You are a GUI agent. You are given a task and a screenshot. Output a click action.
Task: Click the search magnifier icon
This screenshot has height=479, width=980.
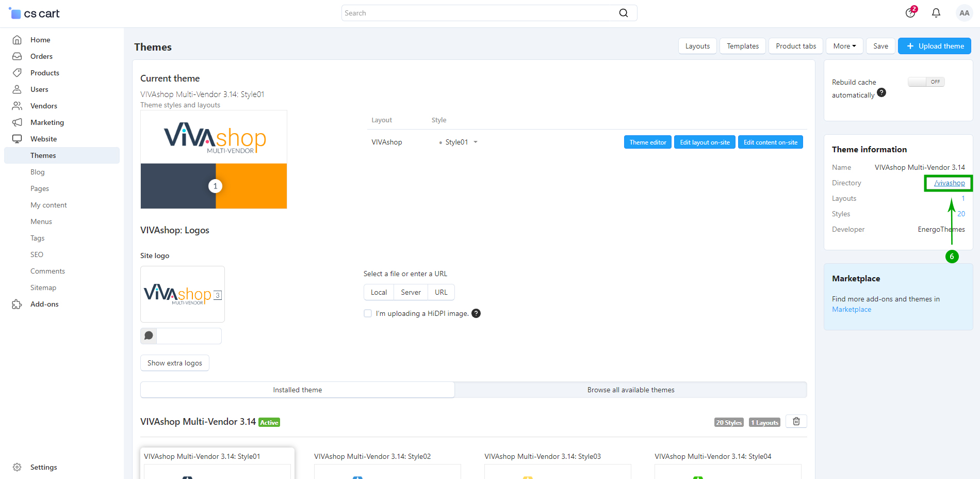tap(623, 13)
